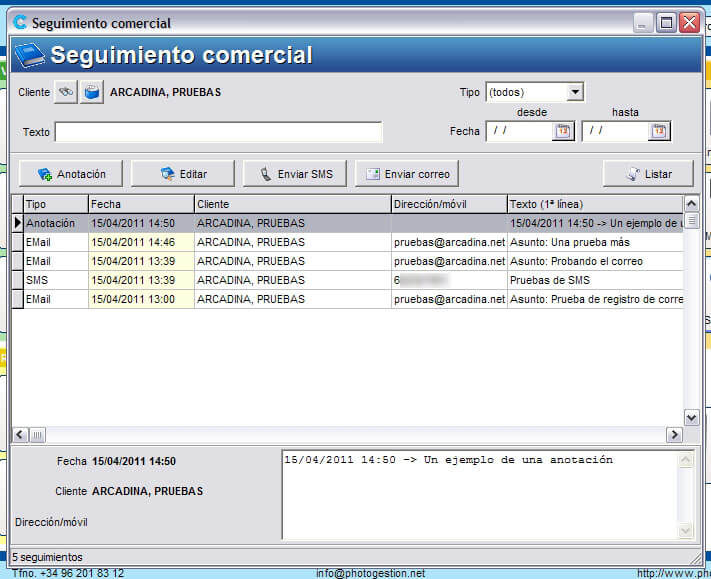Click the grid's scroll up arrow

coord(691,204)
